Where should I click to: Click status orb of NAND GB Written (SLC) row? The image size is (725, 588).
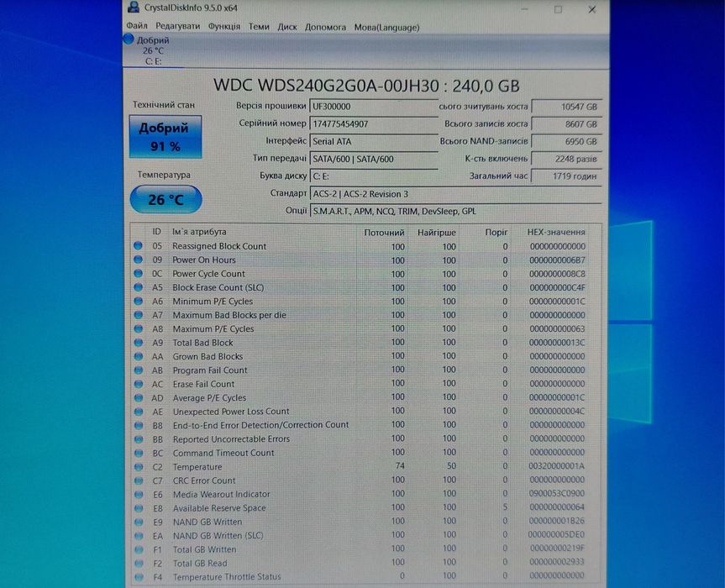(x=139, y=536)
